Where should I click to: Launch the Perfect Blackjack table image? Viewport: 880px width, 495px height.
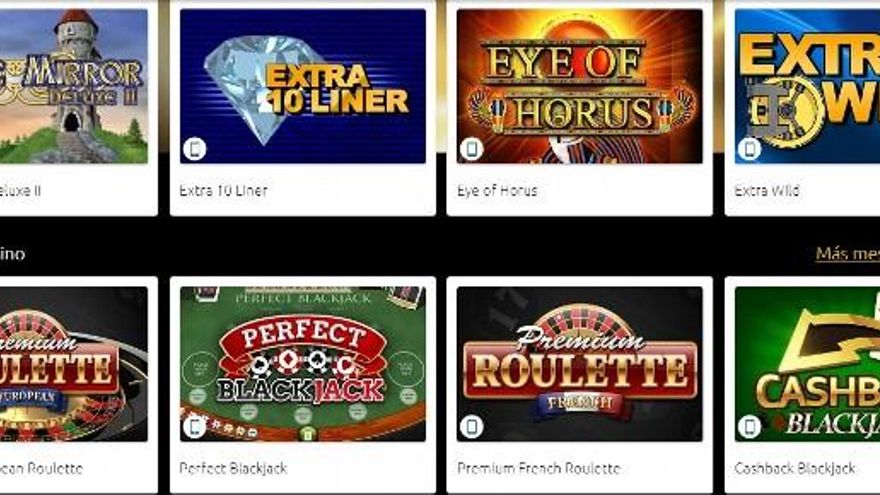point(302,364)
